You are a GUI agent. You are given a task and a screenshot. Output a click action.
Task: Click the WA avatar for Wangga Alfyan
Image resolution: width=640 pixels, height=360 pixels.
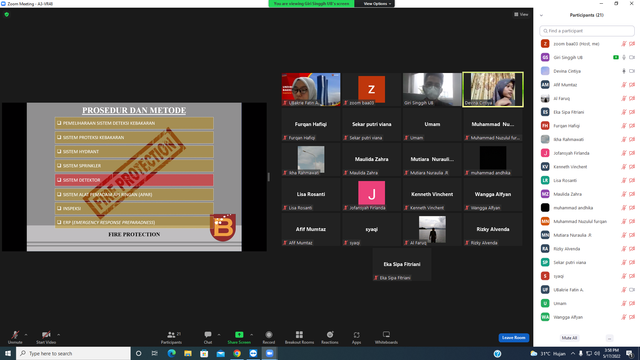[545, 317]
